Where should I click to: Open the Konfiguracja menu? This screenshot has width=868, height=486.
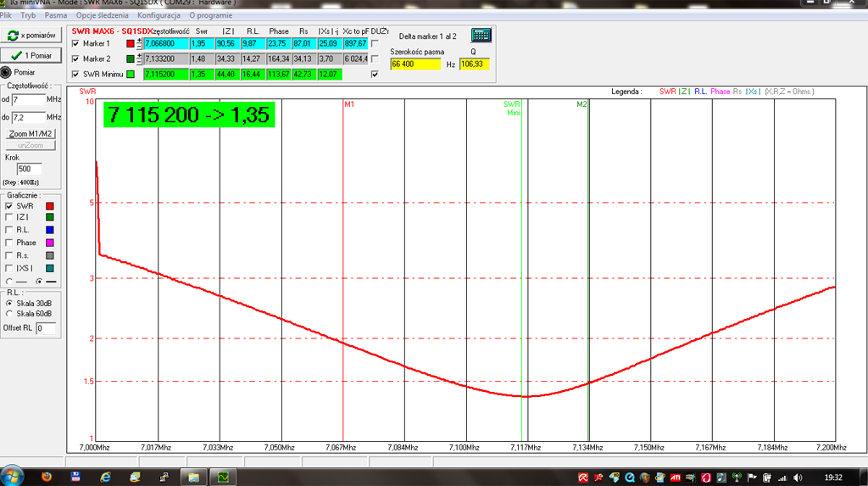pos(159,15)
